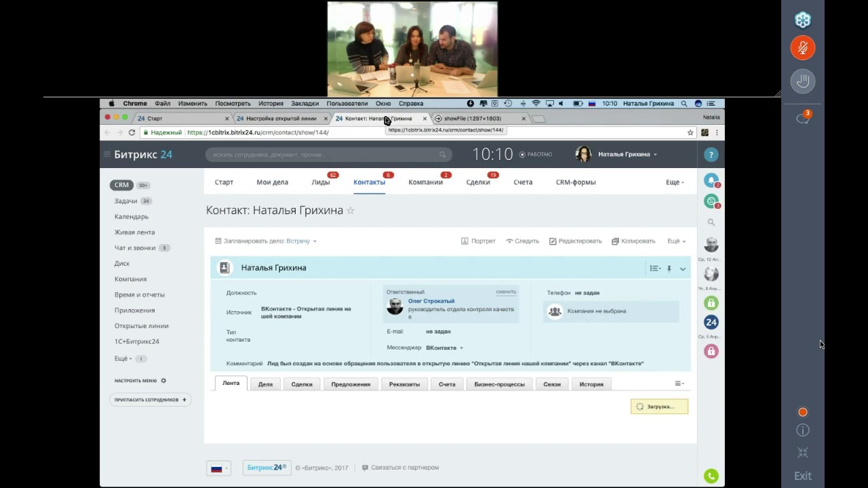This screenshot has width=868, height=488.
Task: Open tabs settings menu icon
Action: [x=679, y=384]
